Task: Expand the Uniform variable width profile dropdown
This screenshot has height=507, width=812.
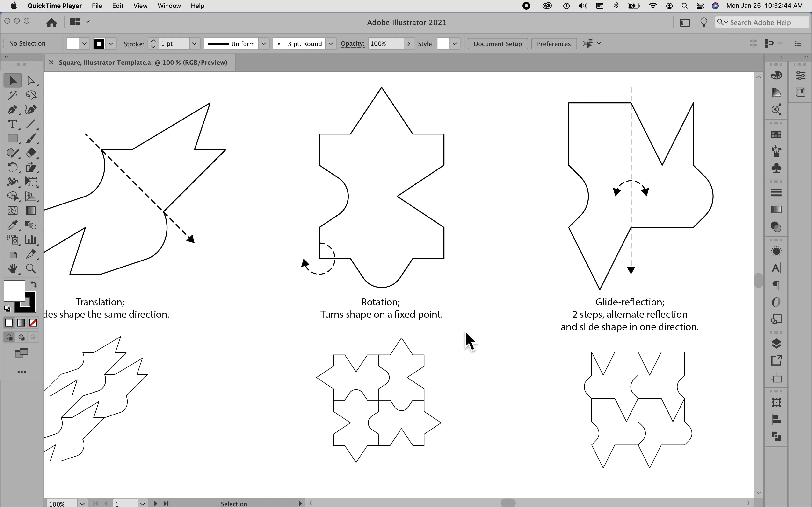Action: click(264, 44)
